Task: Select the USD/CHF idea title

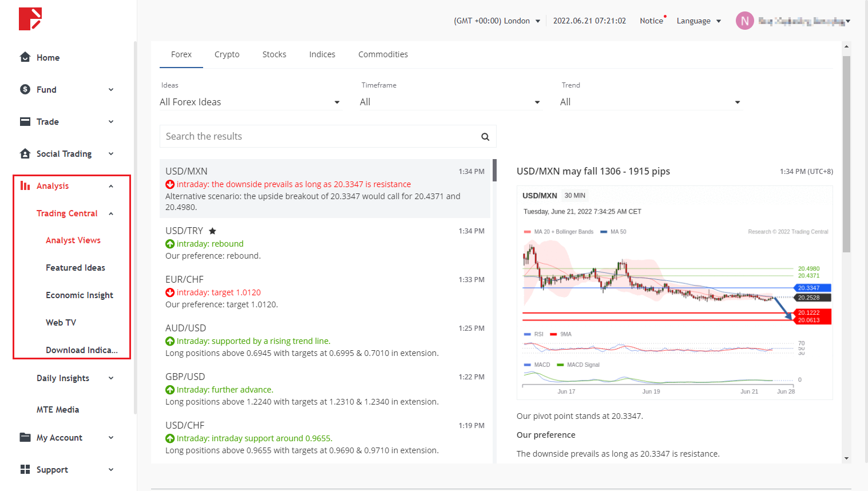Action: (x=185, y=425)
